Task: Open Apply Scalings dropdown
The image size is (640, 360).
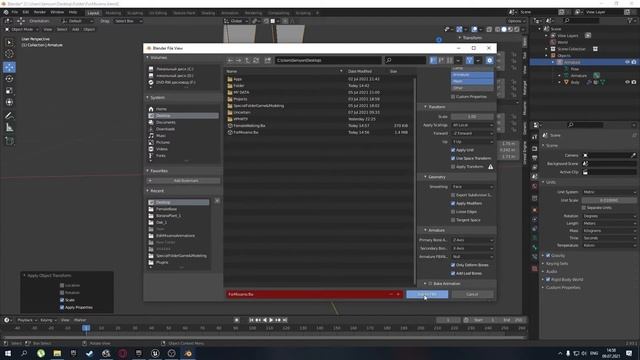Action: [x=472, y=125]
